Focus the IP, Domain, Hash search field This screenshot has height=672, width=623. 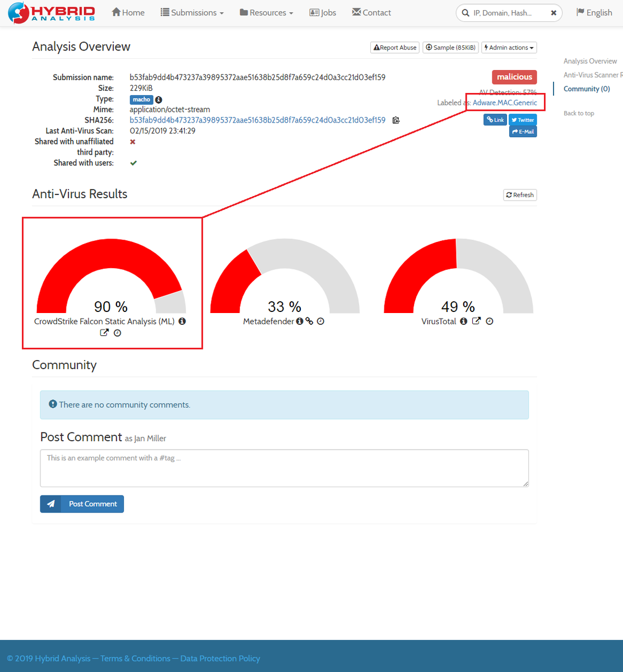(508, 12)
